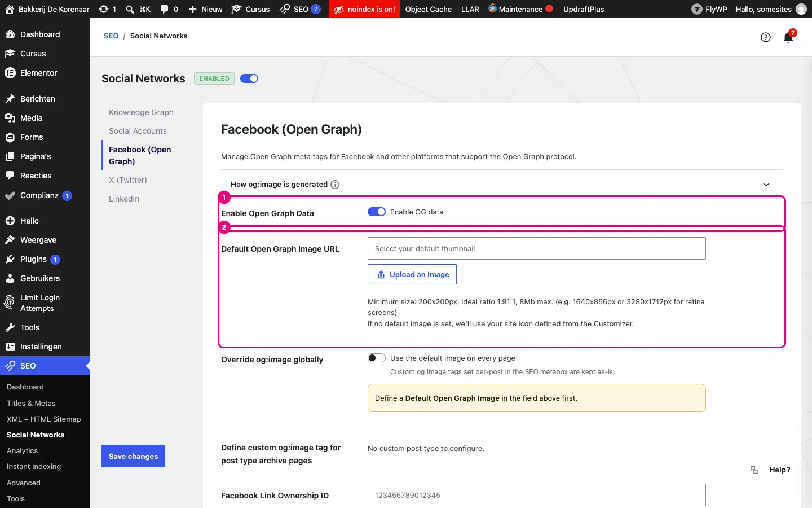Screen dimensions: 812x508
Task: Click the noindex is on! admin bar item
Action: 364,9
